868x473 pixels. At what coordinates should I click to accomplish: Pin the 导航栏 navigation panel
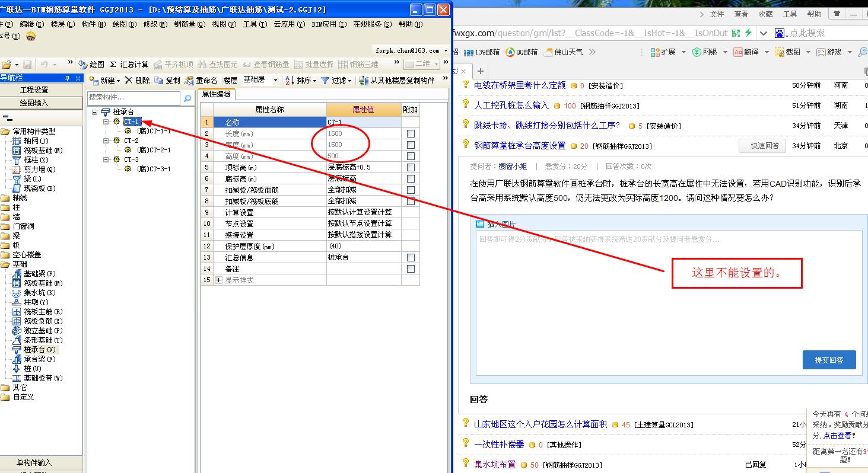click(x=67, y=78)
